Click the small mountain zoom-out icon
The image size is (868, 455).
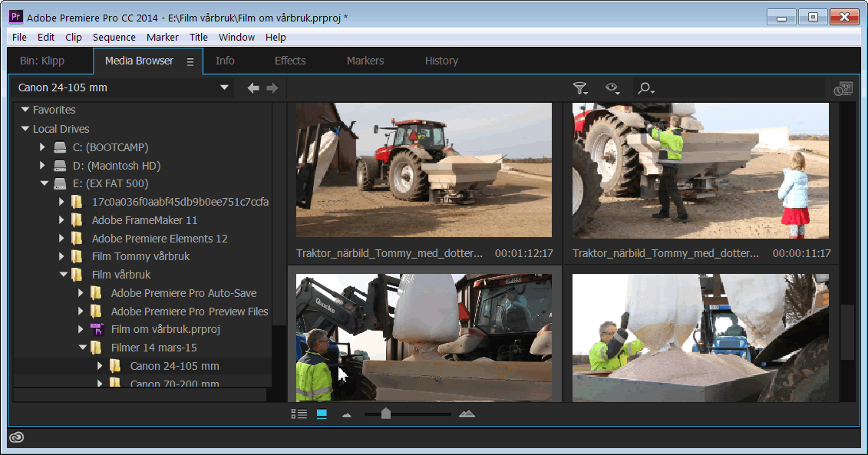[x=346, y=414]
